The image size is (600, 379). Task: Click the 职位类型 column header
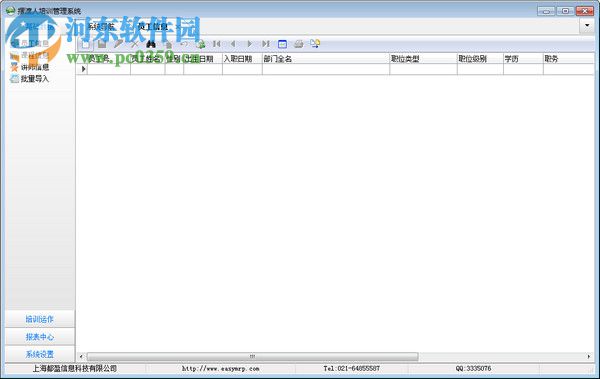point(423,59)
